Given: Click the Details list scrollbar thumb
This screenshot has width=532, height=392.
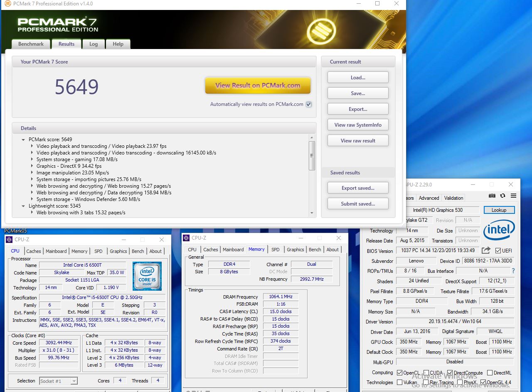Looking at the screenshot, I should 312,156.
